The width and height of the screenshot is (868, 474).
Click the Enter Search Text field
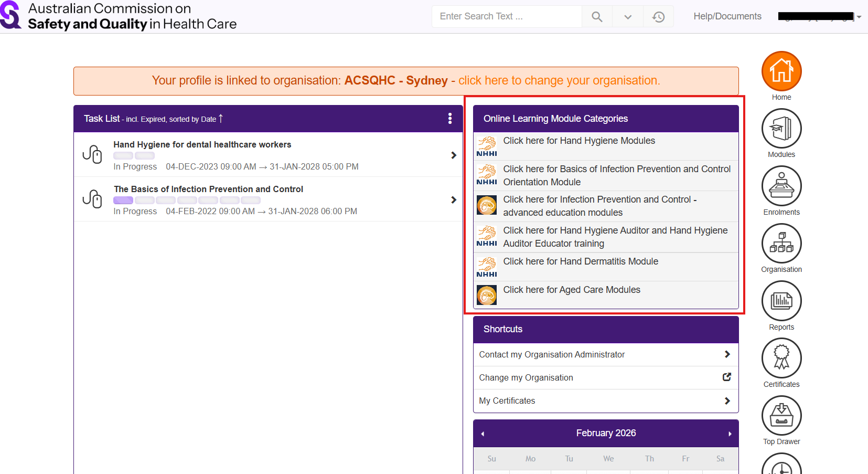coord(507,17)
